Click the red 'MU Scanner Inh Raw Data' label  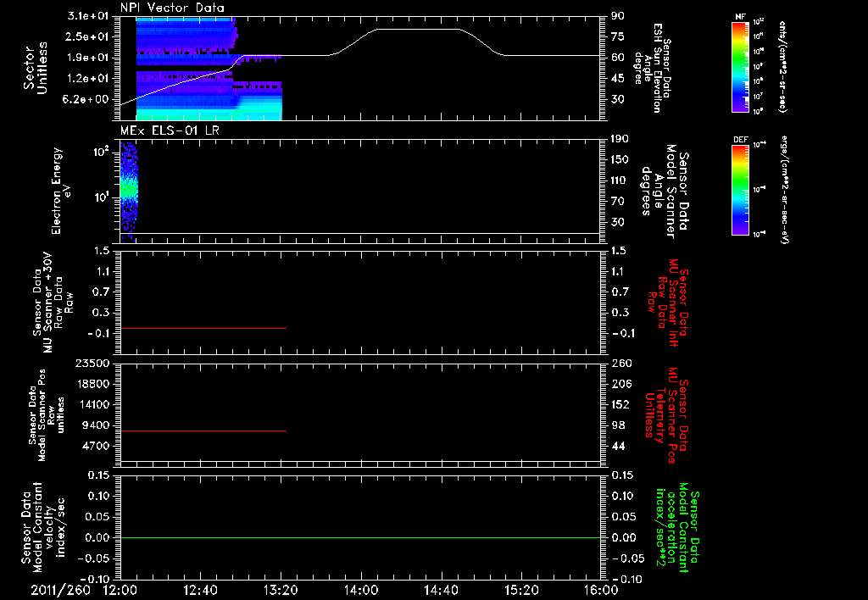[666, 303]
